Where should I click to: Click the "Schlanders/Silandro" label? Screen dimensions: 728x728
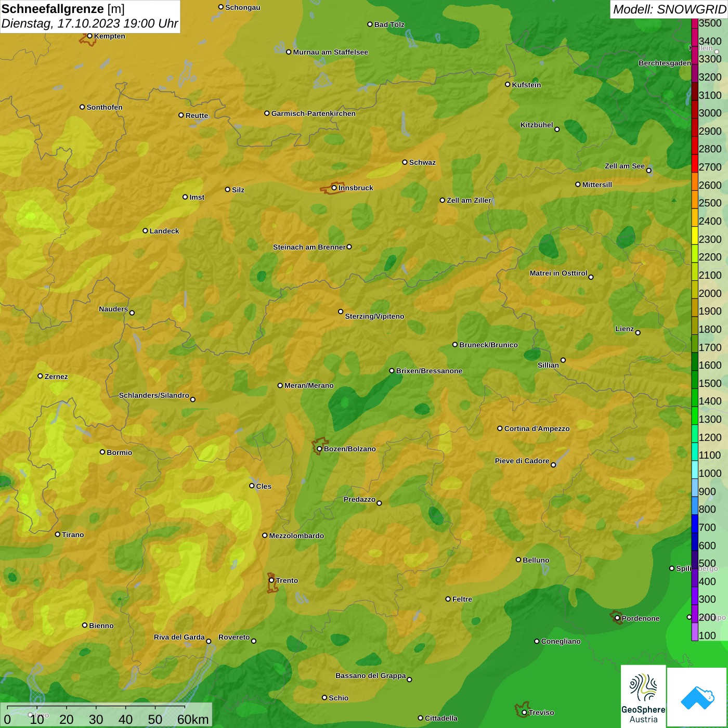tap(154, 395)
